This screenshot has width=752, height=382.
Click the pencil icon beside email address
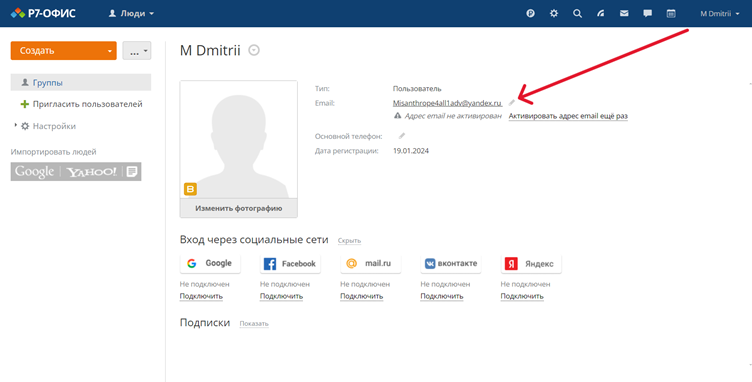512,102
